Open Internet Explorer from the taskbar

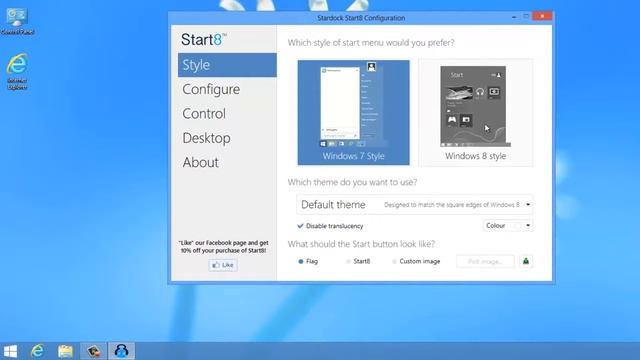pos(38,351)
